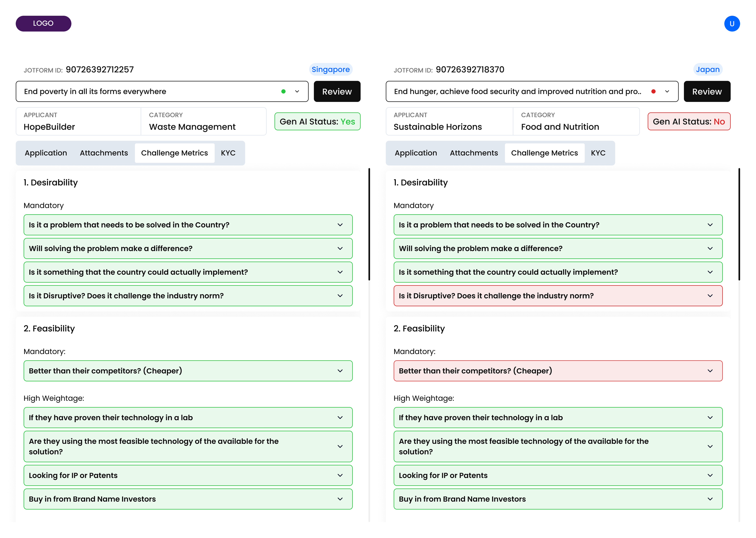Expand Sustainable Horizons' 'make a difference' question
This screenshot has height=538, width=756.
pyautogui.click(x=558, y=248)
